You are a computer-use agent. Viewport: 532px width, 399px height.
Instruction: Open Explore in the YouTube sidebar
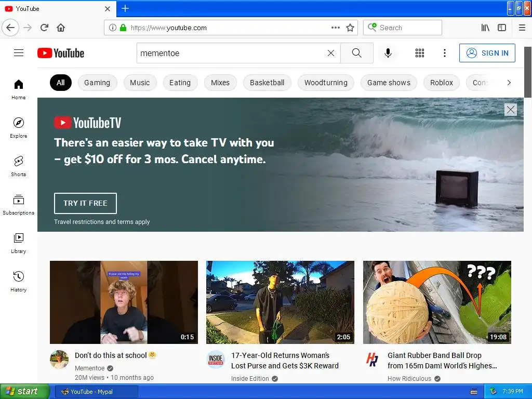point(19,128)
